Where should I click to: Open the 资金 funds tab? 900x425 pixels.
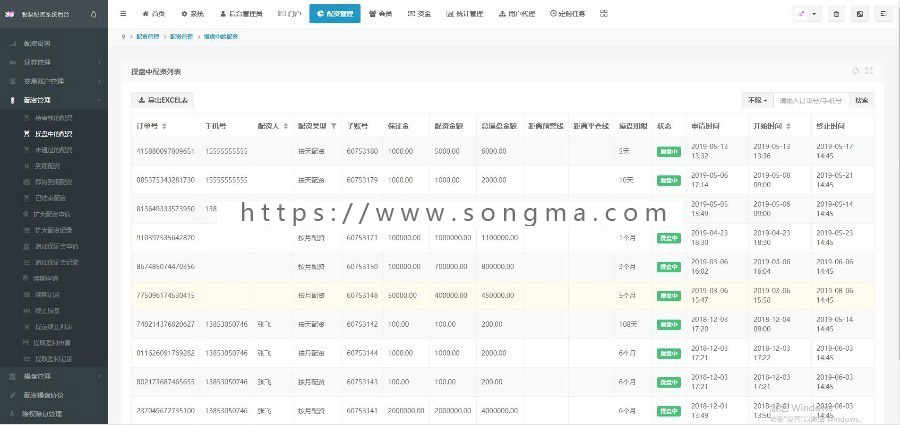pyautogui.click(x=420, y=14)
